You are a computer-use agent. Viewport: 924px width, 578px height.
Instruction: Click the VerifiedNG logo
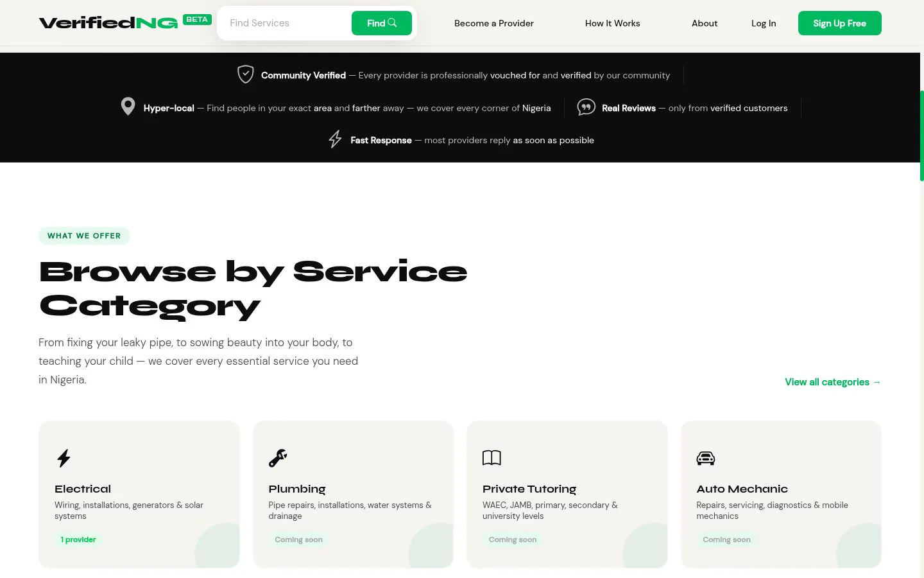tap(108, 23)
